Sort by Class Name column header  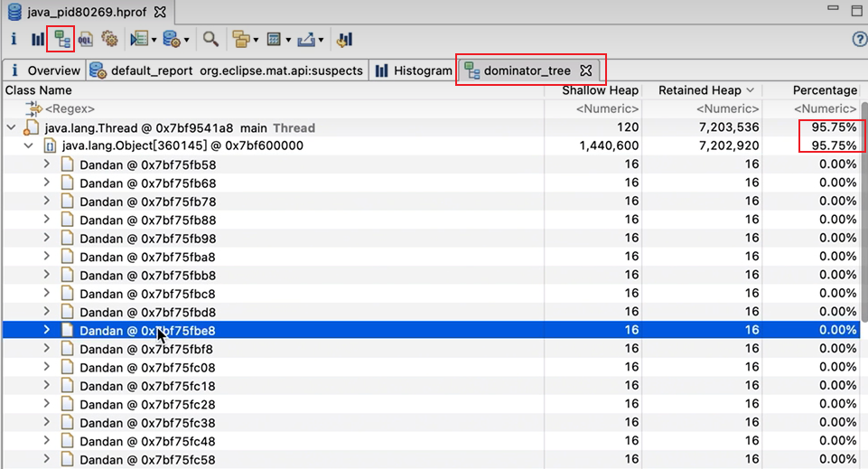coord(274,90)
